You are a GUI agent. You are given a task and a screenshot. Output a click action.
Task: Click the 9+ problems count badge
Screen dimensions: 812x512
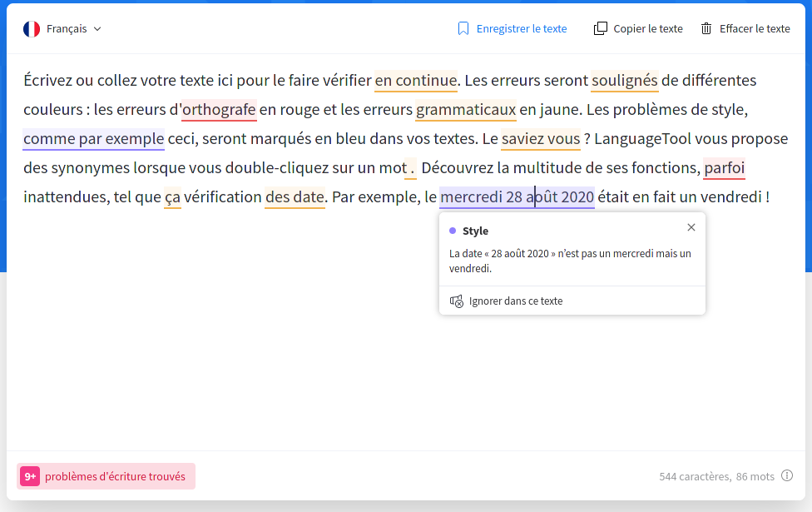click(x=30, y=476)
